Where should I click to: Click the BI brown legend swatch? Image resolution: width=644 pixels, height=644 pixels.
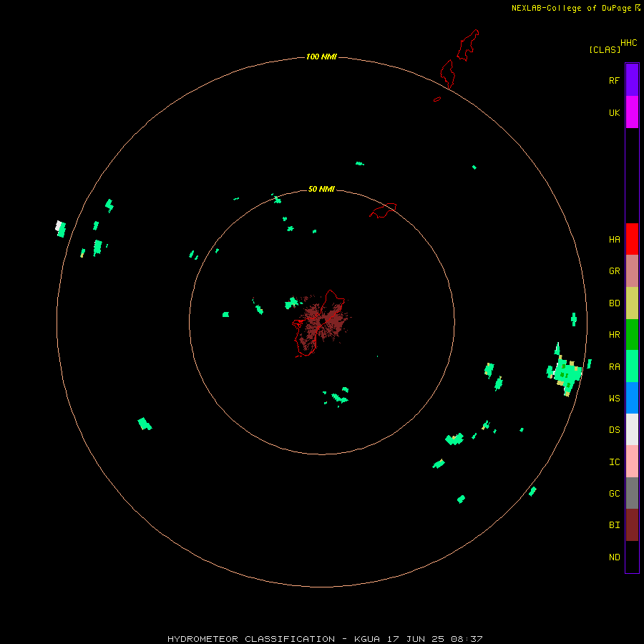632,525
